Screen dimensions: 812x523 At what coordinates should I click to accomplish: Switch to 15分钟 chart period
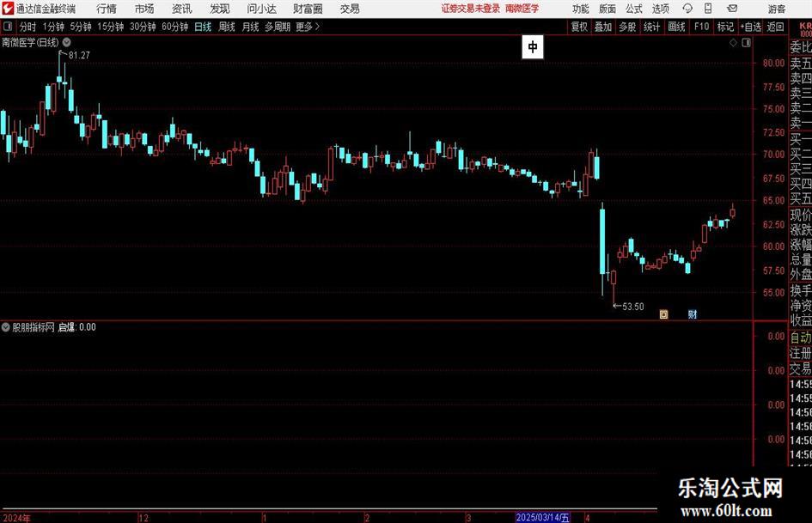pyautogui.click(x=111, y=27)
